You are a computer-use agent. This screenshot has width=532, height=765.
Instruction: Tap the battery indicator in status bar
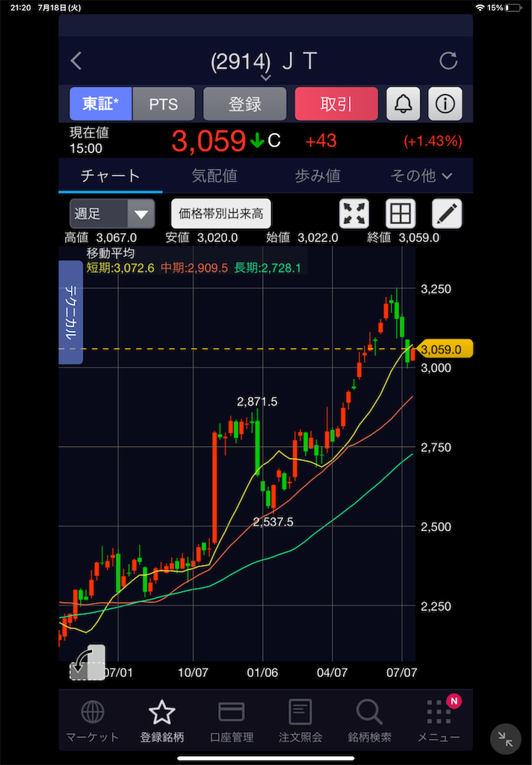pos(513,7)
